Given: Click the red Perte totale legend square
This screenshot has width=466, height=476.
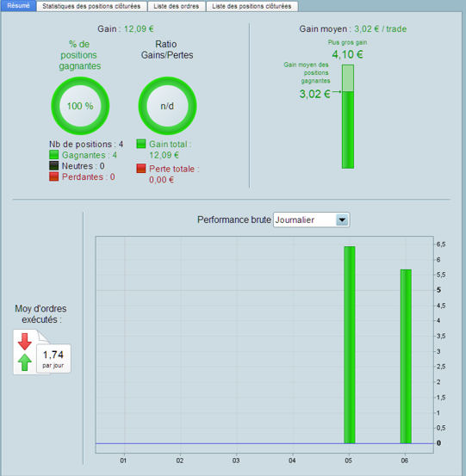Looking at the screenshot, I should click(x=141, y=169).
